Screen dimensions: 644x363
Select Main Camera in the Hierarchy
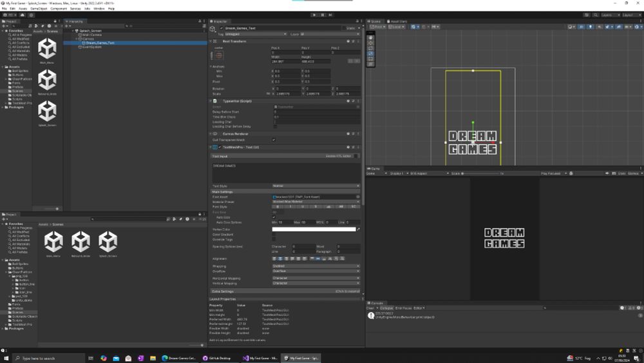tap(91, 35)
